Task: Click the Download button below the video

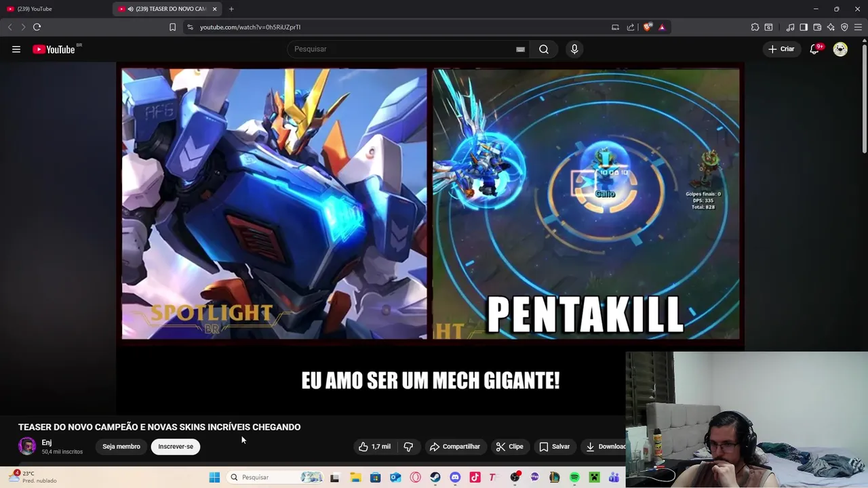Action: 604,447
